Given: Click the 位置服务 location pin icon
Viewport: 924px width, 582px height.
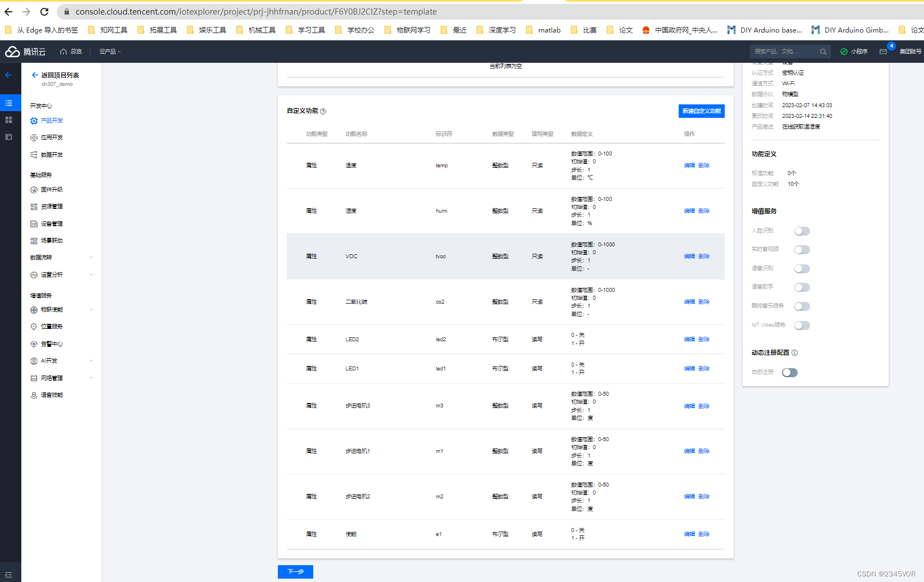Looking at the screenshot, I should click(34, 327).
